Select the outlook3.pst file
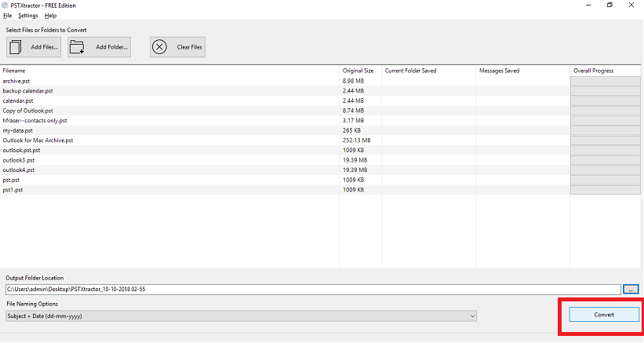 [19, 160]
